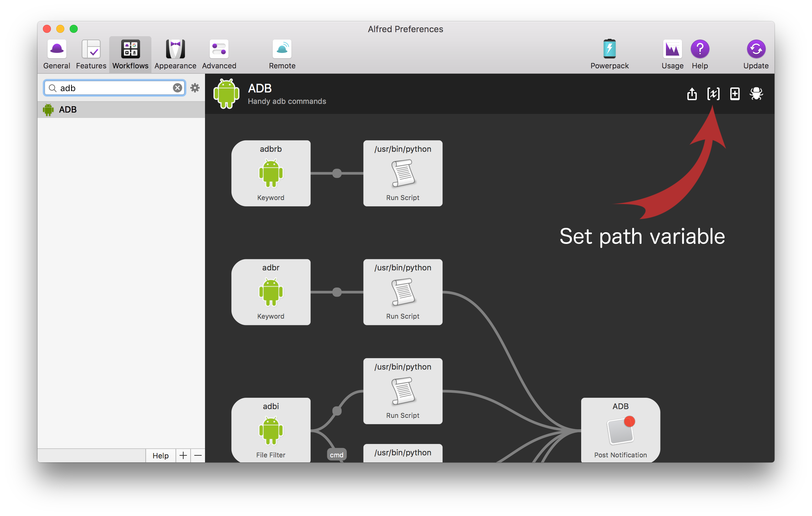The width and height of the screenshot is (812, 516).
Task: Click the Help button below workflow list
Action: 160,456
